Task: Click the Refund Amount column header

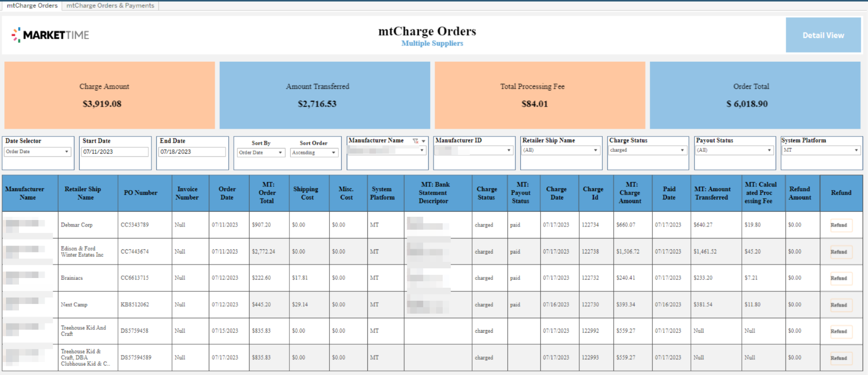Action: [x=802, y=193]
